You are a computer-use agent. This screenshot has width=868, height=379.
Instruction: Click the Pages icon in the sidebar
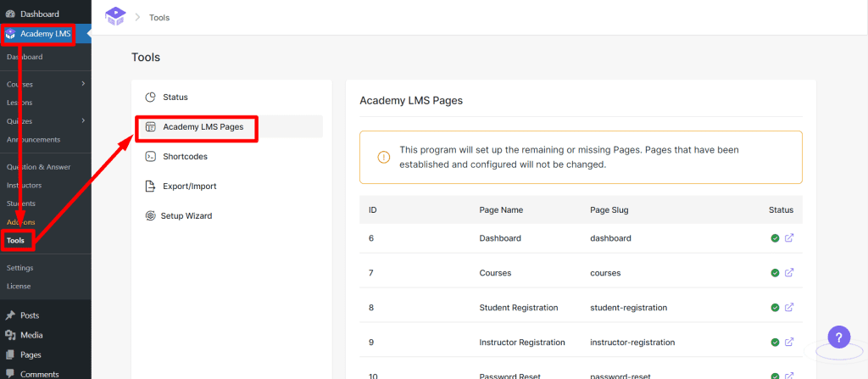tap(10, 354)
